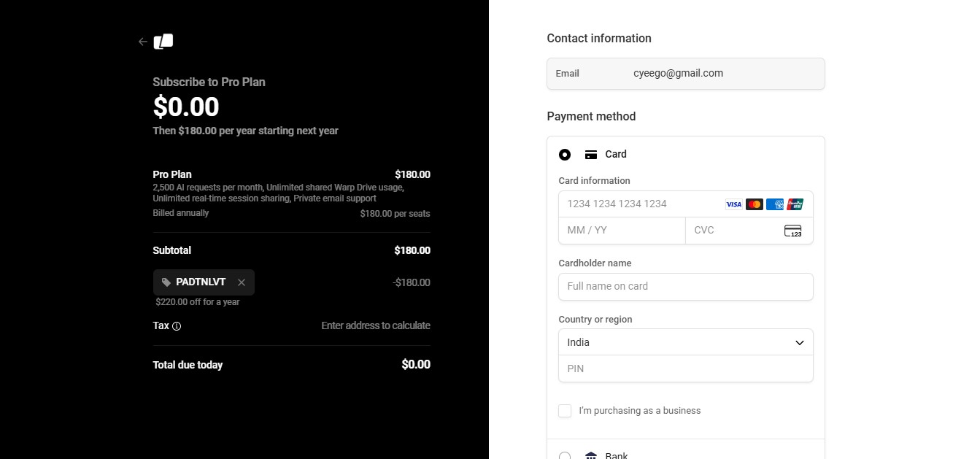Click the Warp logo icon
980x459 pixels.
[163, 42]
